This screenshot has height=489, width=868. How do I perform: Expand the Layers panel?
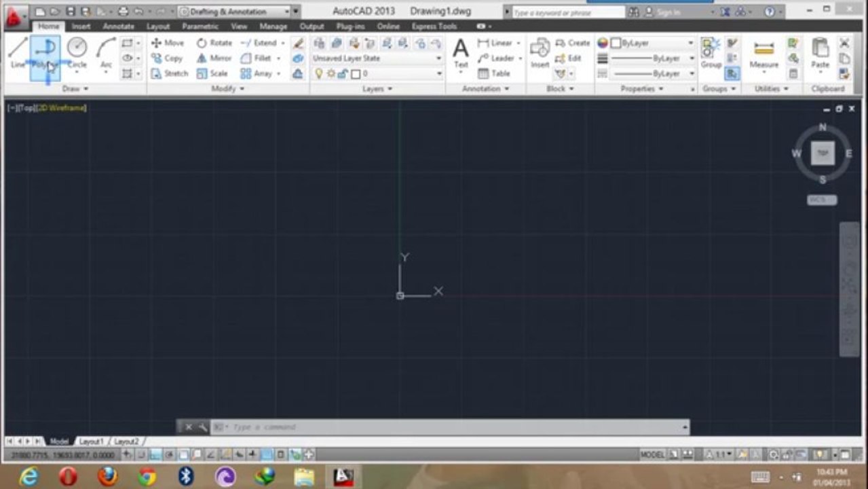click(x=377, y=89)
